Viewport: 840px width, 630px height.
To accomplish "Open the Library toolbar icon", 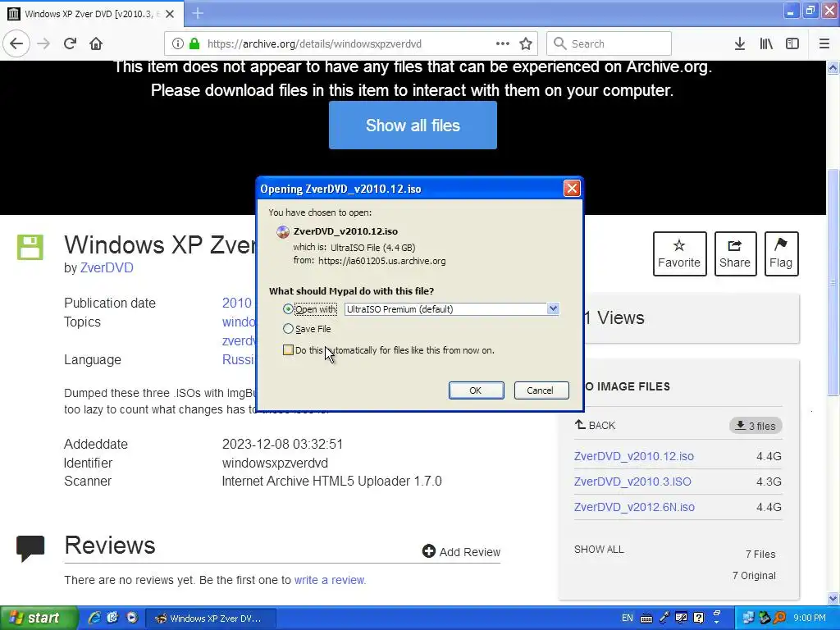I will [766, 44].
